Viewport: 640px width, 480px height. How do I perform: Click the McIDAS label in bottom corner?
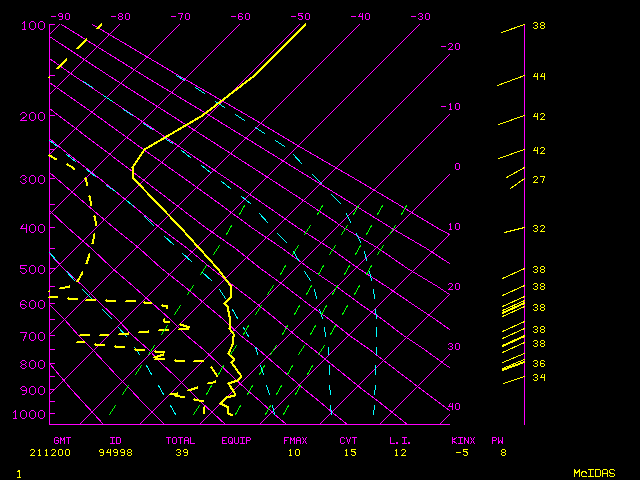[594, 473]
